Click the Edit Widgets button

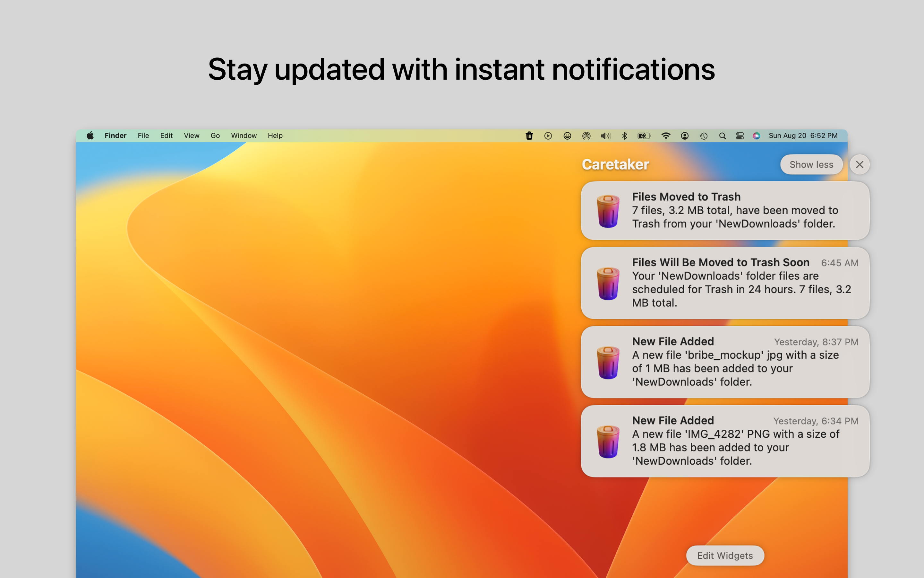(x=725, y=556)
